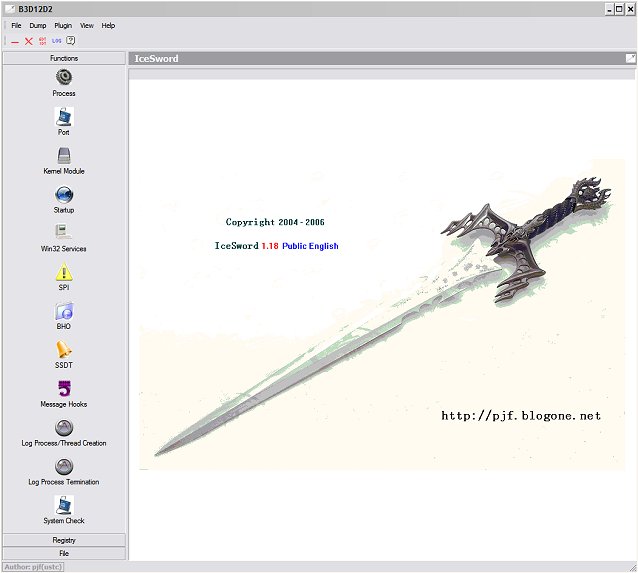Click the binary 101 toolbar icon
The height and width of the screenshot is (573, 638).
(x=42, y=41)
